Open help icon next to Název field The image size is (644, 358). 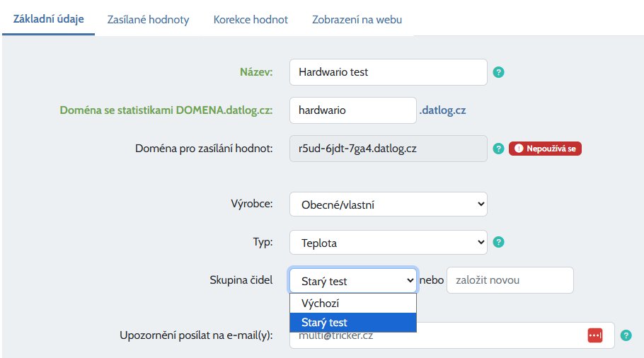coord(498,72)
